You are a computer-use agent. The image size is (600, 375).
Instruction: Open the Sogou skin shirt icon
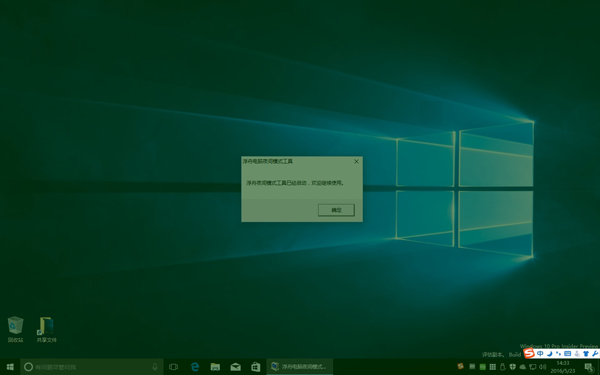[x=586, y=354]
